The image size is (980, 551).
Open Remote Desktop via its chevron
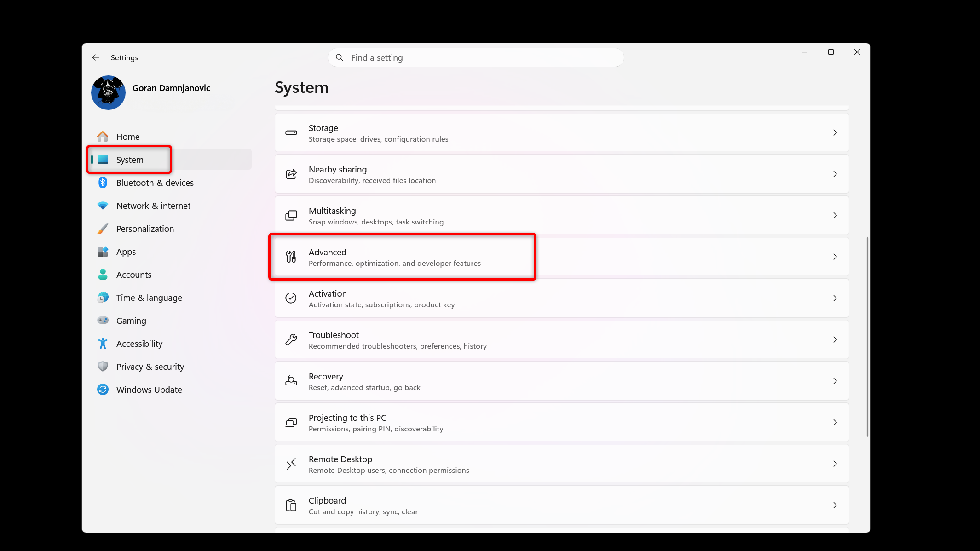[835, 464]
